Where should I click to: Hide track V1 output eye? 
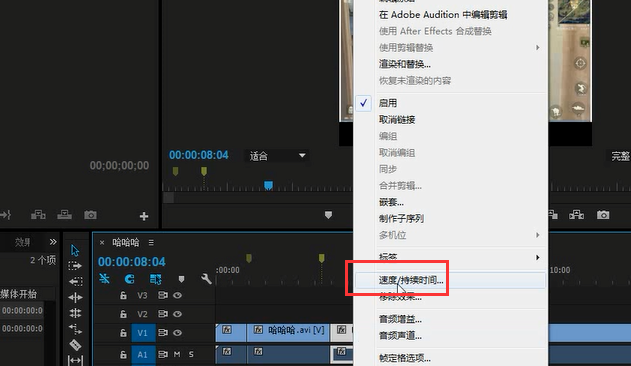(177, 333)
